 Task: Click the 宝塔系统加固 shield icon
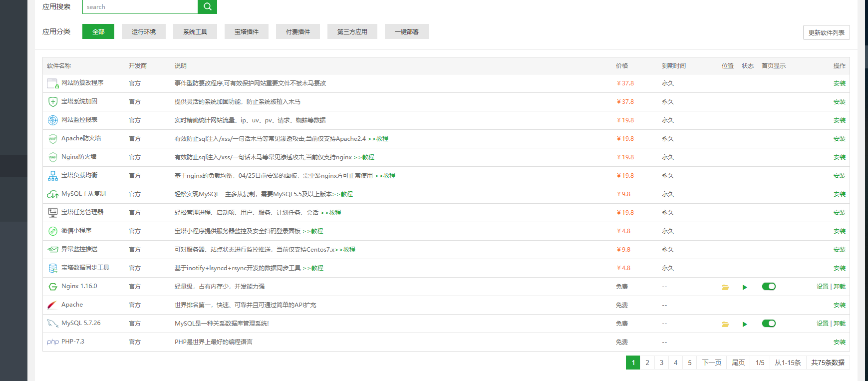tap(53, 102)
